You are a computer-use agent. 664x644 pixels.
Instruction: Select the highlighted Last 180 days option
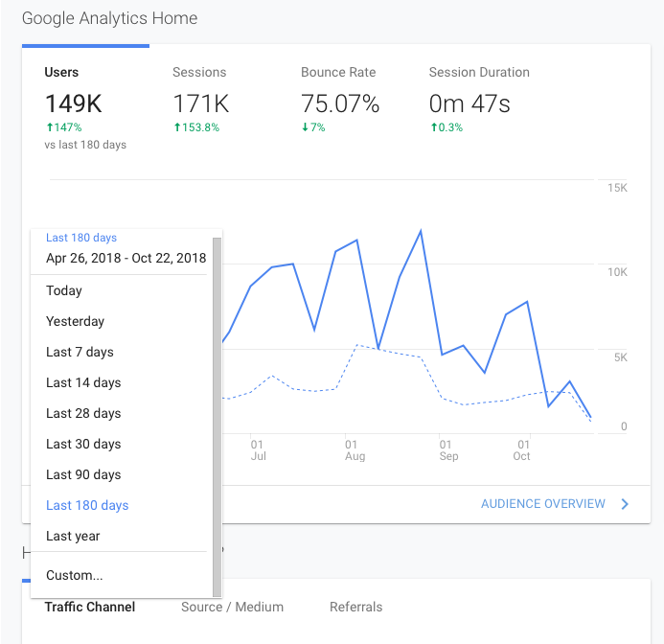click(x=119, y=505)
